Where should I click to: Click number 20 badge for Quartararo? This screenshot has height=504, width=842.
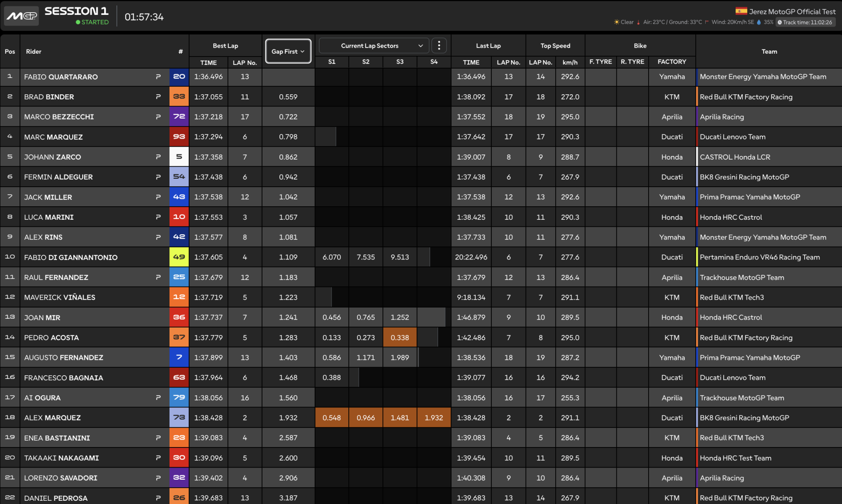179,77
